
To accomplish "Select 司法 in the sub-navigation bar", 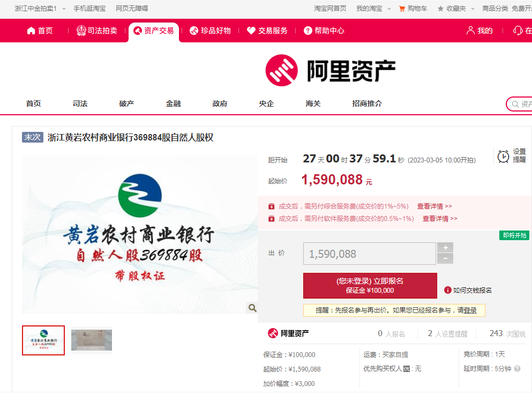I will [x=80, y=103].
